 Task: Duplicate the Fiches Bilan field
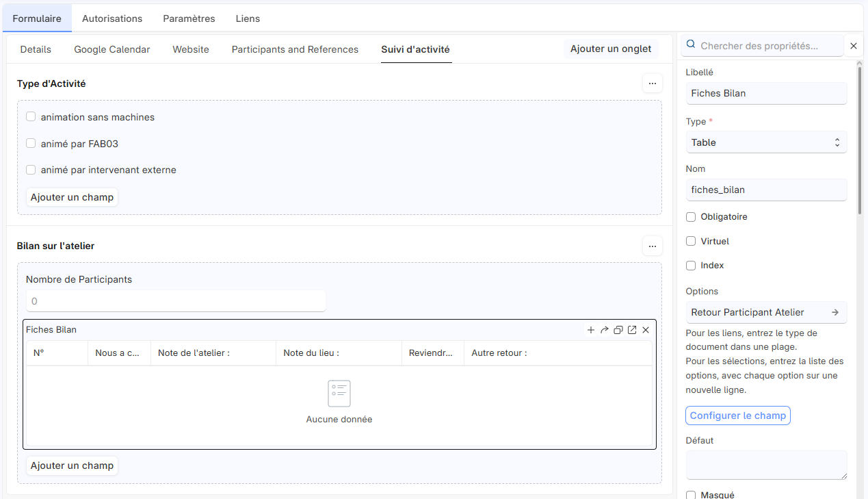(618, 330)
